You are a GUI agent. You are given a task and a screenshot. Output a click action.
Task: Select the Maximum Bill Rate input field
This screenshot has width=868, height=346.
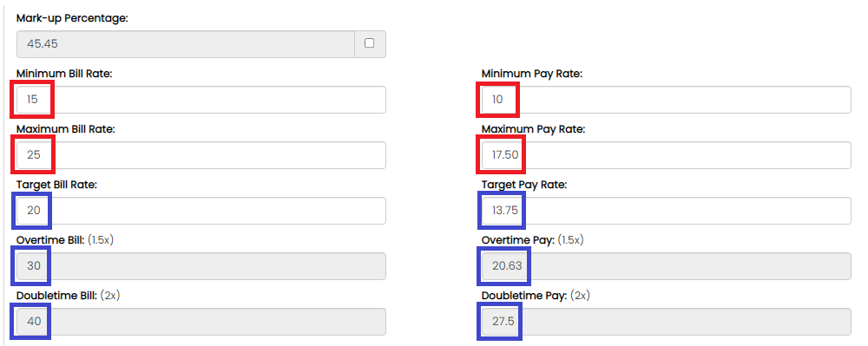tap(201, 155)
